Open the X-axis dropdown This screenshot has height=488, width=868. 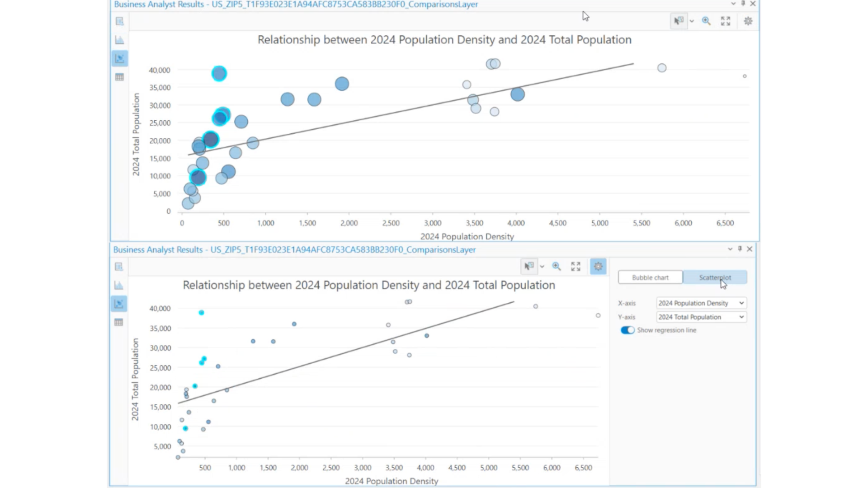[701, 303]
